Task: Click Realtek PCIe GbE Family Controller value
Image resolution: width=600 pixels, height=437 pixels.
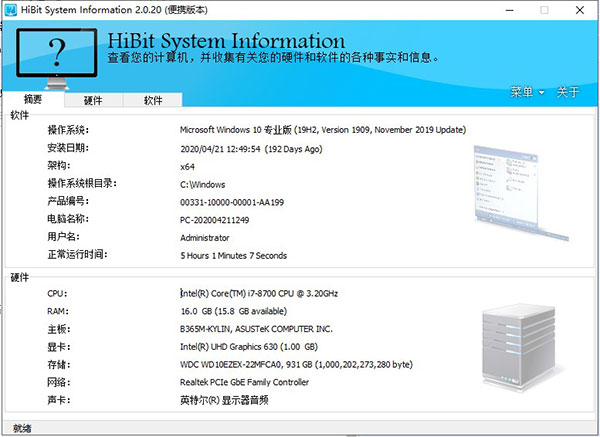Action: click(244, 382)
